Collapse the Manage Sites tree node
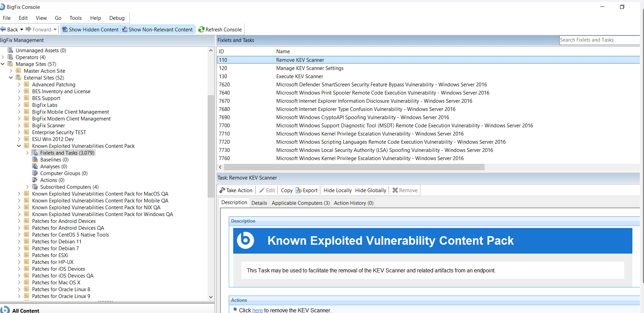 [x=3, y=64]
